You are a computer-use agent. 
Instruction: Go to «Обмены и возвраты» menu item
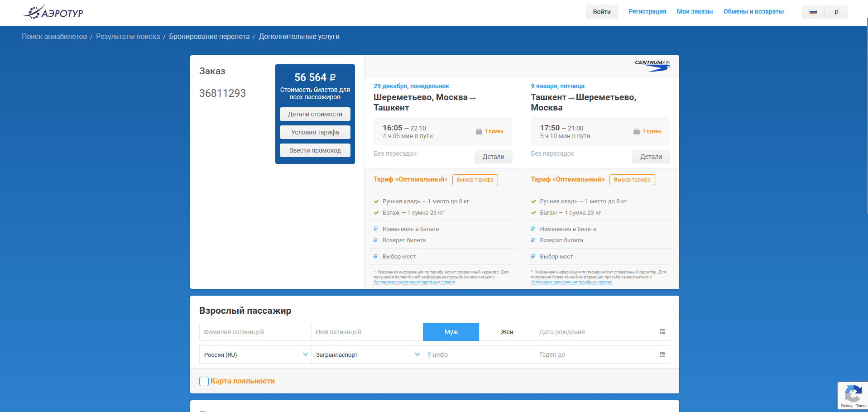(x=753, y=12)
